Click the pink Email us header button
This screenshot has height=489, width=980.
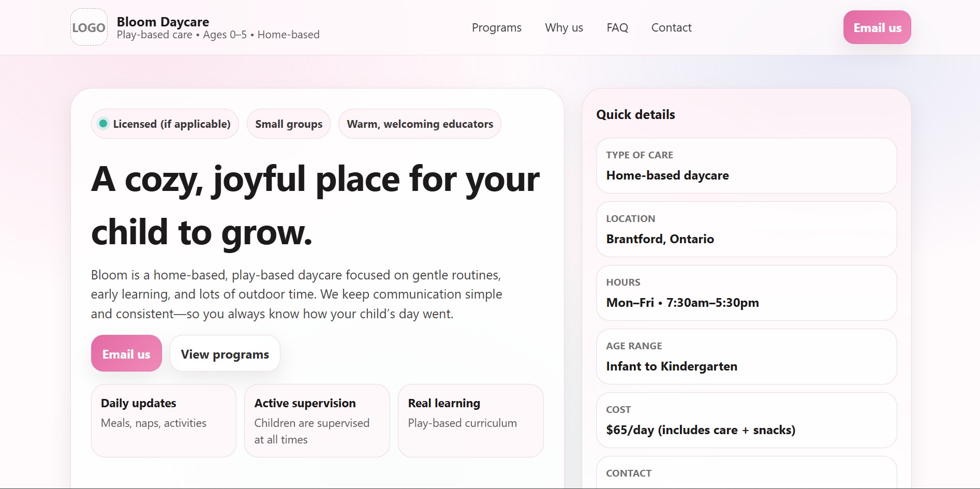[877, 27]
